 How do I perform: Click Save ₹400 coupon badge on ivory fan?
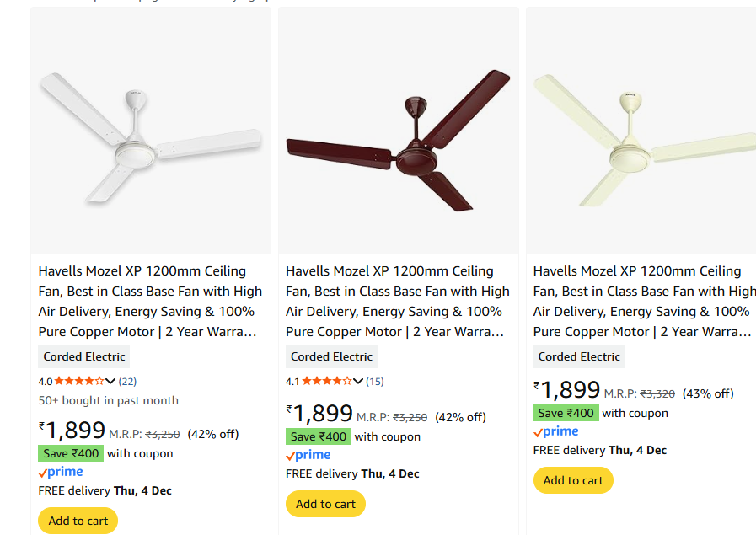pos(566,413)
